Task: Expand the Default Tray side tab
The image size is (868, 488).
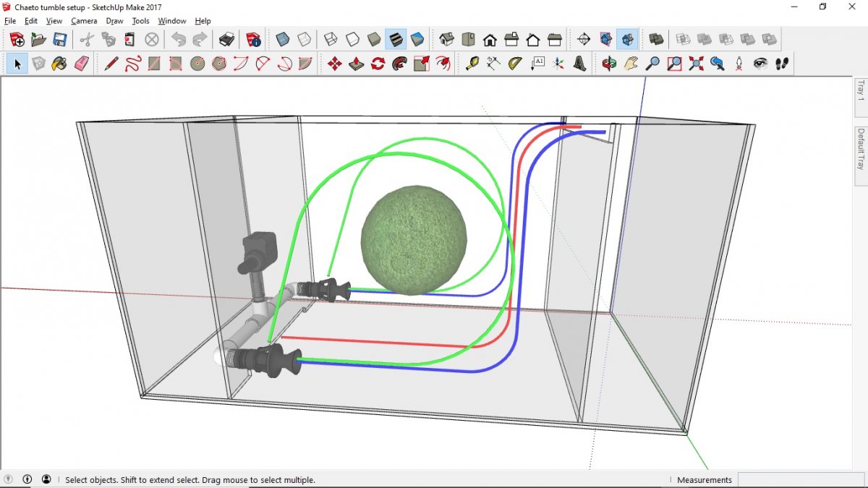Action: 861,149
